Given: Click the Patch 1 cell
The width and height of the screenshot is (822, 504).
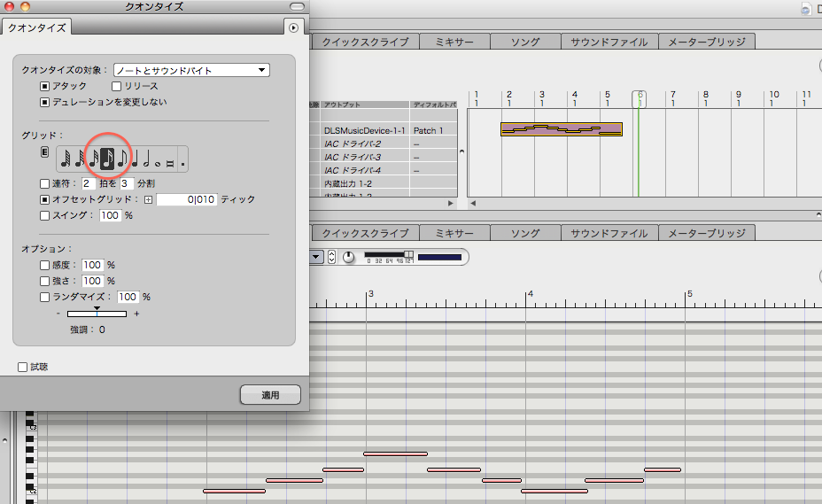Looking at the screenshot, I should (x=433, y=130).
